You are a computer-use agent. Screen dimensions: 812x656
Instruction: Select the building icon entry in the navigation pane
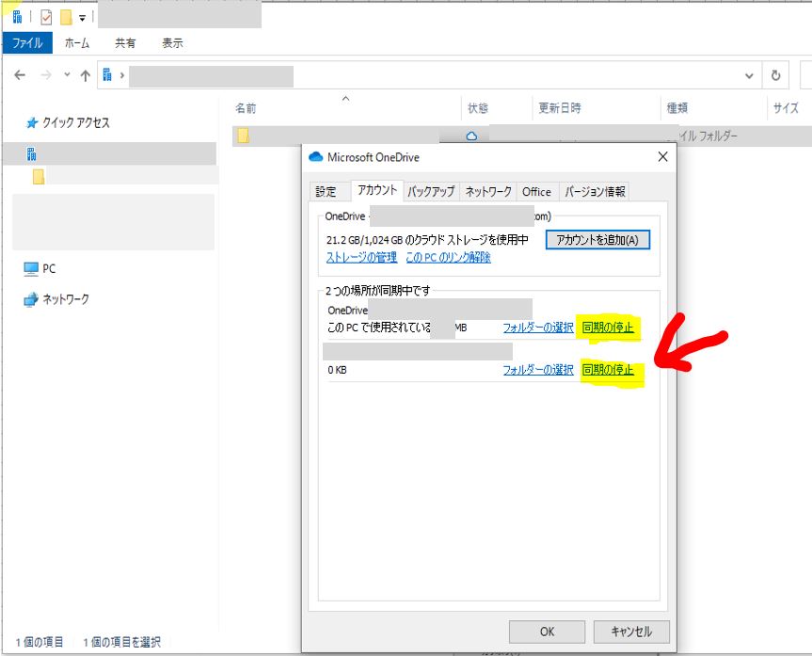pos(32,154)
